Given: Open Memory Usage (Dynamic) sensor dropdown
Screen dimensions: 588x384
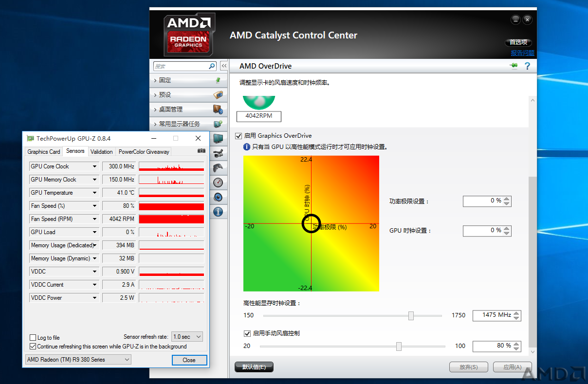Looking at the screenshot, I should (95, 258).
